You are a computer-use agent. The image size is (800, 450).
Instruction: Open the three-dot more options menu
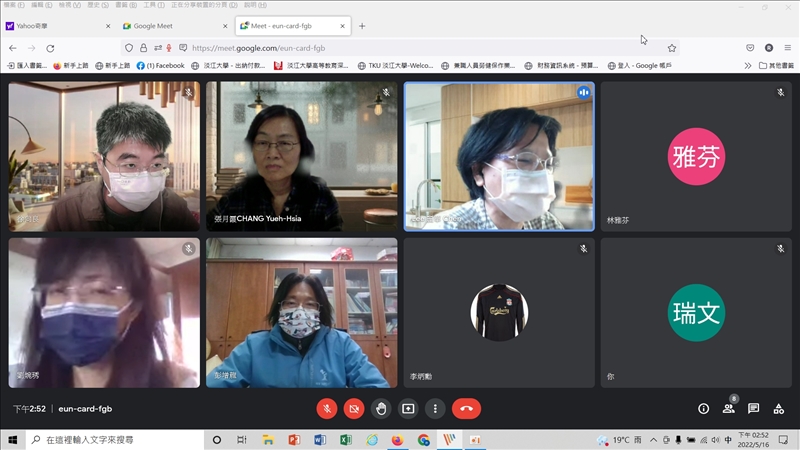[434, 408]
